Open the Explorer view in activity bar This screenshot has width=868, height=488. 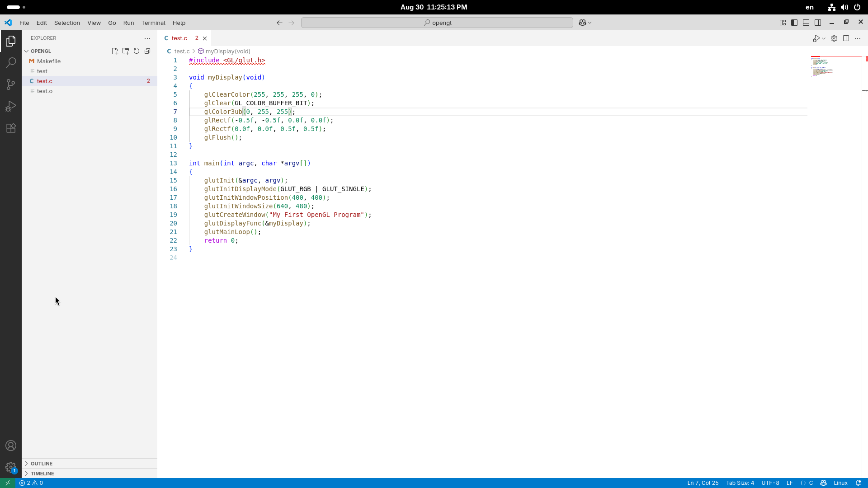click(x=11, y=41)
